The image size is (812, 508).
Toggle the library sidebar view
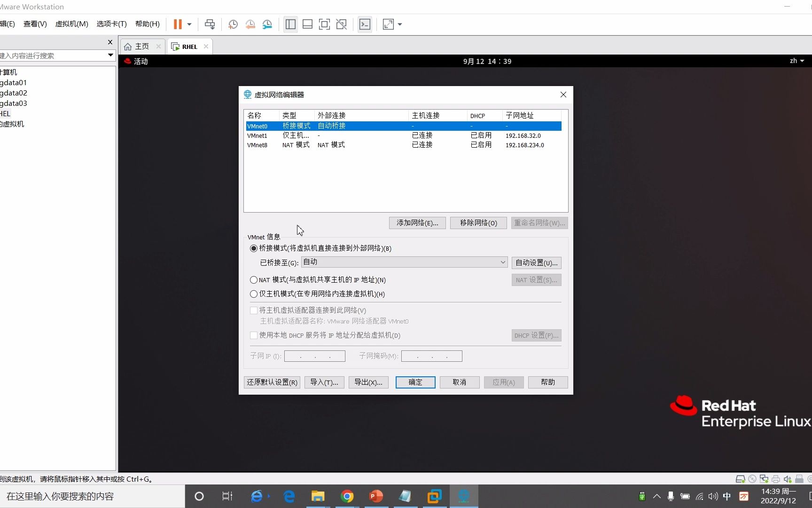pyautogui.click(x=290, y=24)
